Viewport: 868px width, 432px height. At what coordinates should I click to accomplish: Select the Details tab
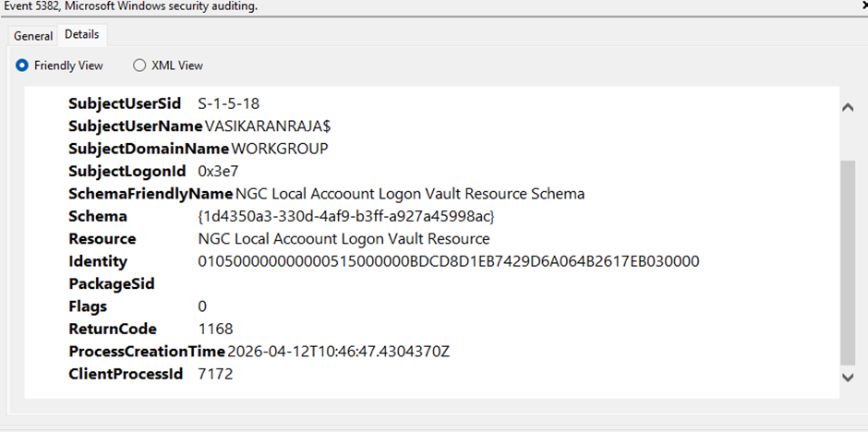pyautogui.click(x=82, y=34)
